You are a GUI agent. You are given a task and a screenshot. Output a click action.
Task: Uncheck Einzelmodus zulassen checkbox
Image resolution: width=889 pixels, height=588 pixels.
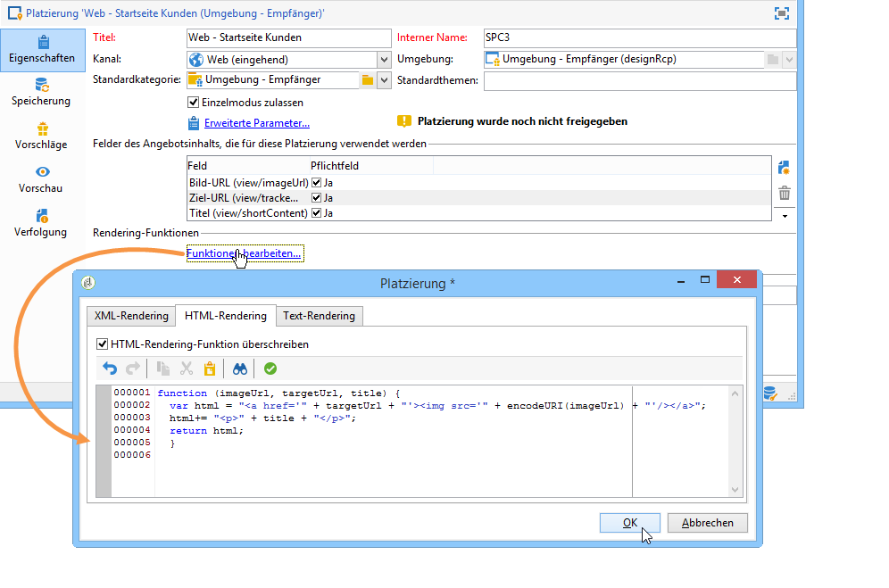tap(193, 103)
